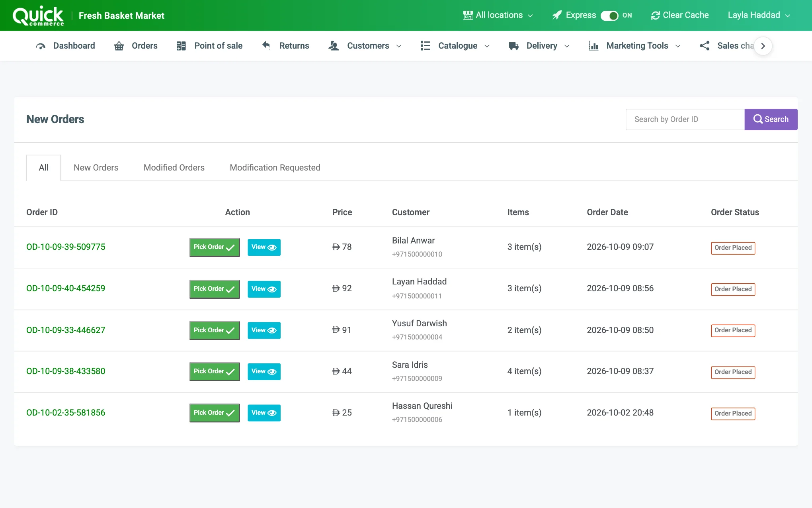Click the Order Status column header
The image size is (812, 508).
[735, 212]
